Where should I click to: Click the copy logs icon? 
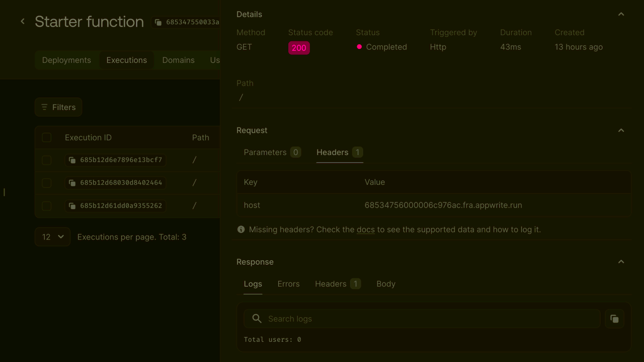614,318
